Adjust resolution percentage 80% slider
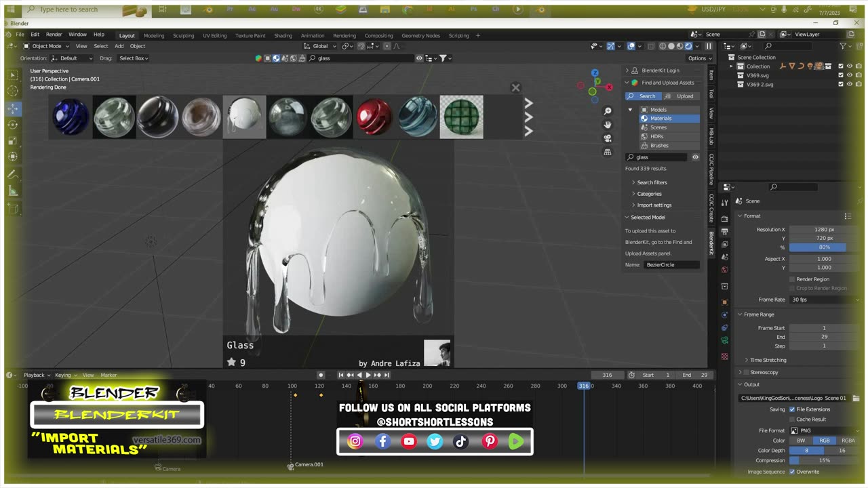 (x=824, y=247)
